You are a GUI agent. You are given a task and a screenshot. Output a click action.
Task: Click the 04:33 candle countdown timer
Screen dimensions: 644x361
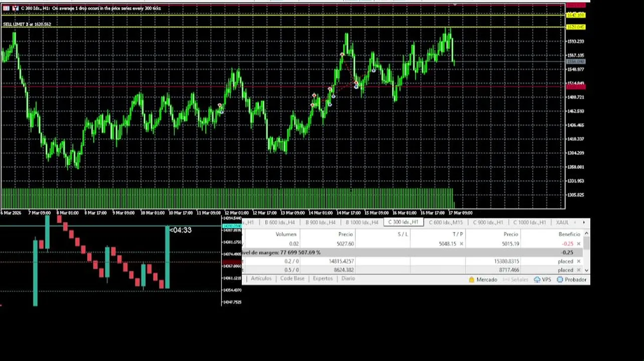(x=181, y=230)
